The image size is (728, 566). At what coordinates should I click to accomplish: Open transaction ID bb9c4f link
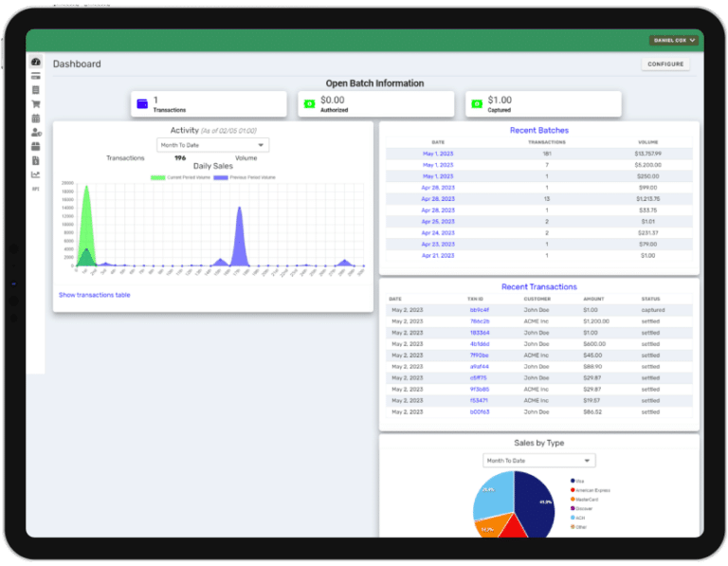tap(479, 310)
